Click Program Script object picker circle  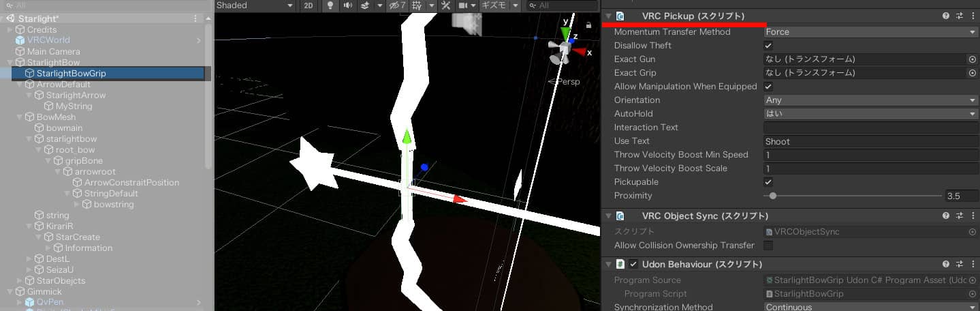click(973, 294)
